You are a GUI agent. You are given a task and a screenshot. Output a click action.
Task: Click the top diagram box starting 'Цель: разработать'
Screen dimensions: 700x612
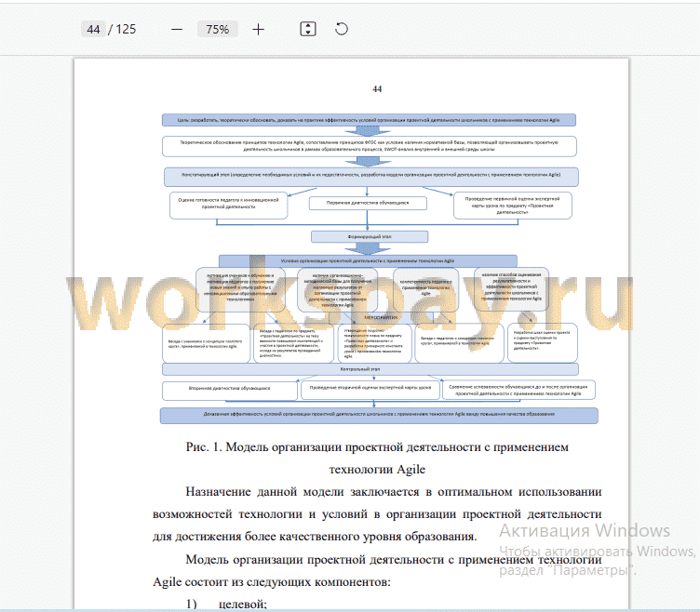[x=369, y=120]
